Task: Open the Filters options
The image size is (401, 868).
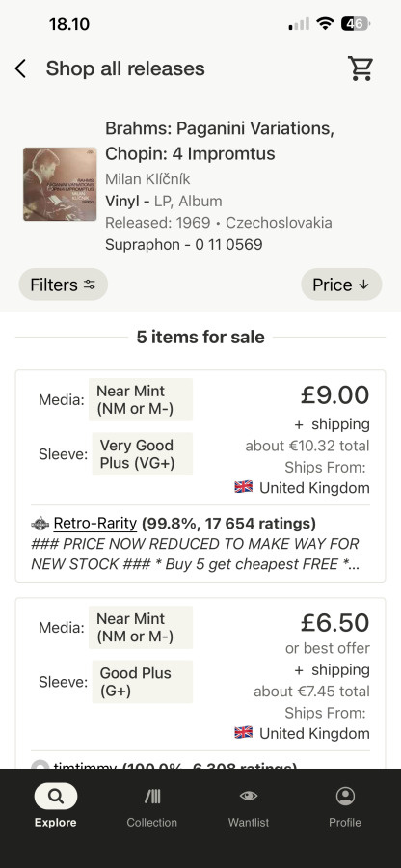Action: [63, 285]
